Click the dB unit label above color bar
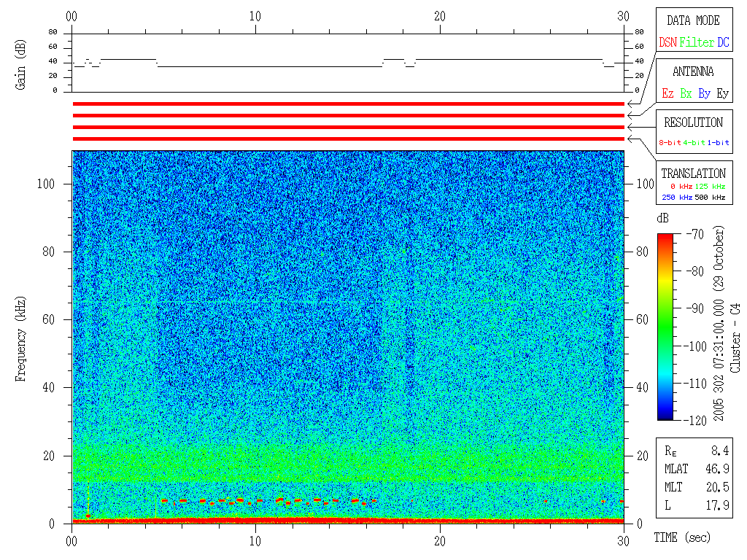The height and width of the screenshot is (560, 747). coord(662,218)
